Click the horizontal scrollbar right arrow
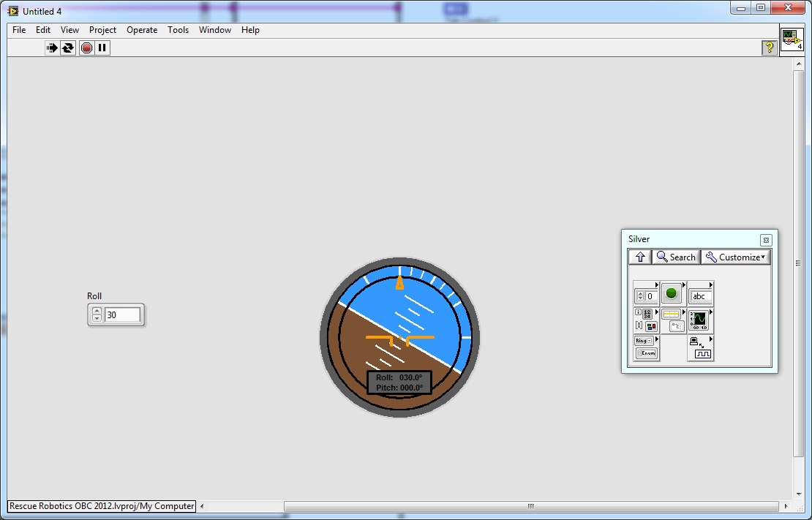 [786, 506]
